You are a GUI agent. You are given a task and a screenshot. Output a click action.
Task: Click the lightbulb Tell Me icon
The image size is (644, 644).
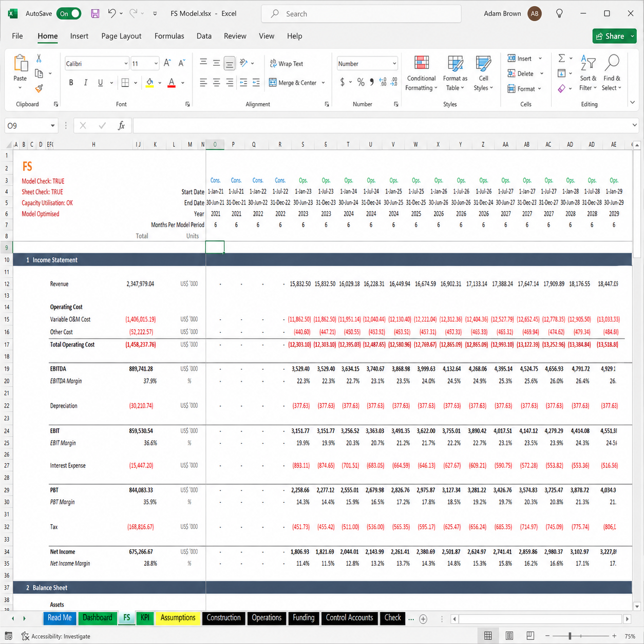tap(560, 14)
